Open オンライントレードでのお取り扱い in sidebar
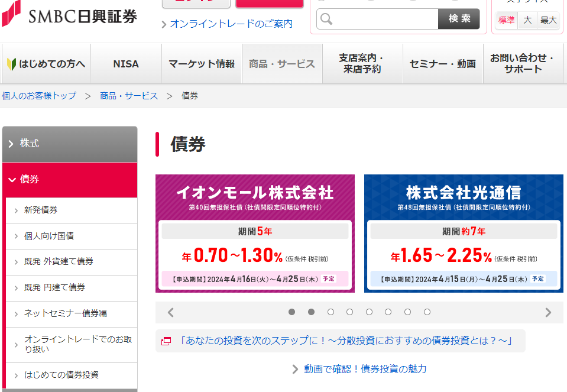 (x=72, y=345)
